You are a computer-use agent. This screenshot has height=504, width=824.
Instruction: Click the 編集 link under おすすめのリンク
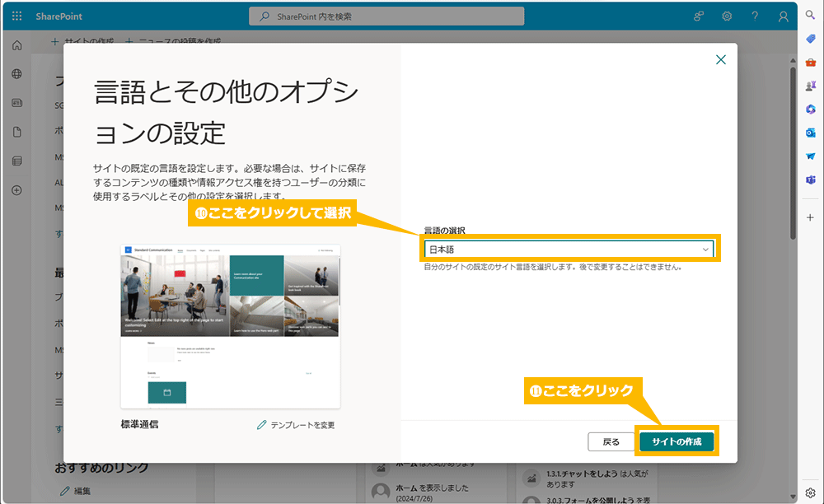(x=75, y=491)
